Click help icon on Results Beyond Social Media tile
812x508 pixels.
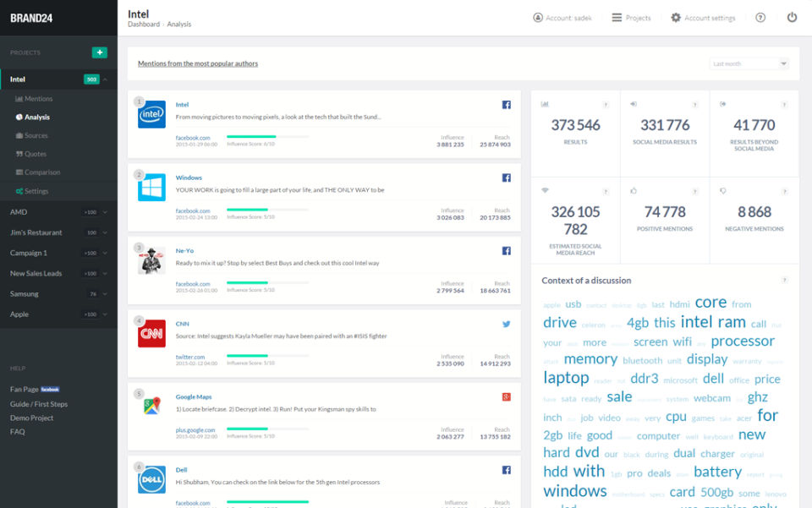coord(785,105)
